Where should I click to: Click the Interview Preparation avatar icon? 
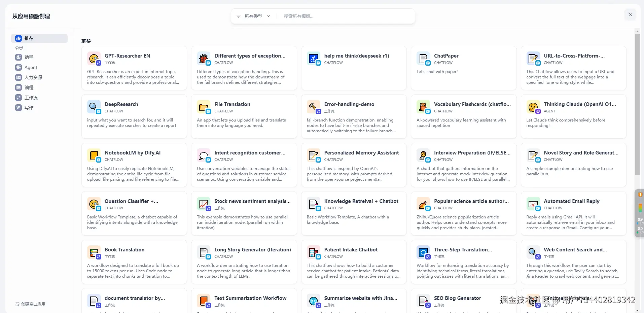(x=423, y=155)
